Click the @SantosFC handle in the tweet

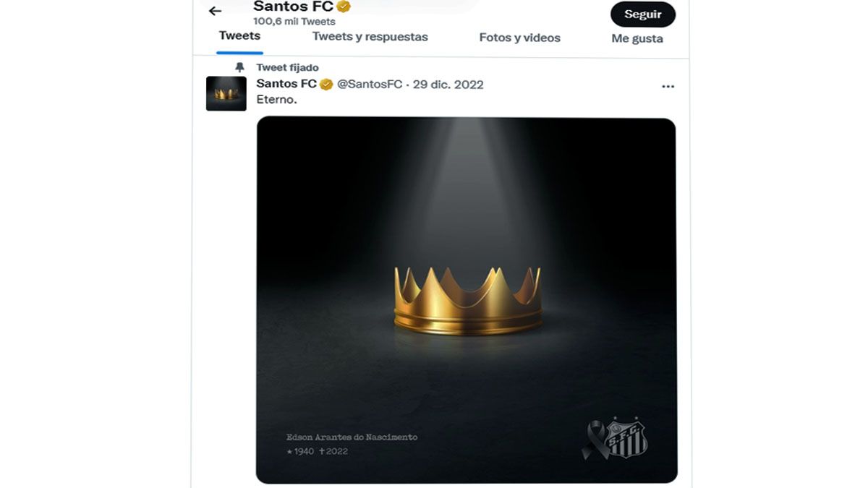(370, 85)
